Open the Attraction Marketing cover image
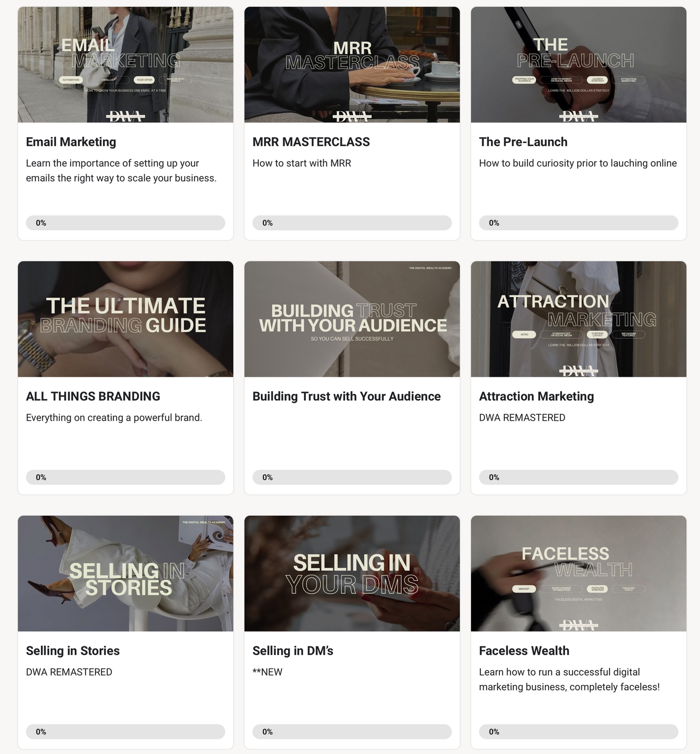 click(x=578, y=319)
